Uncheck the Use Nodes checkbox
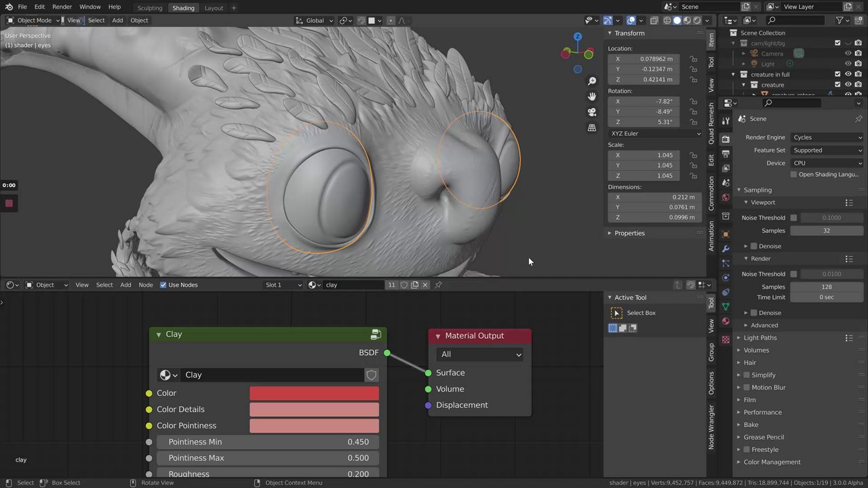 [x=163, y=285]
